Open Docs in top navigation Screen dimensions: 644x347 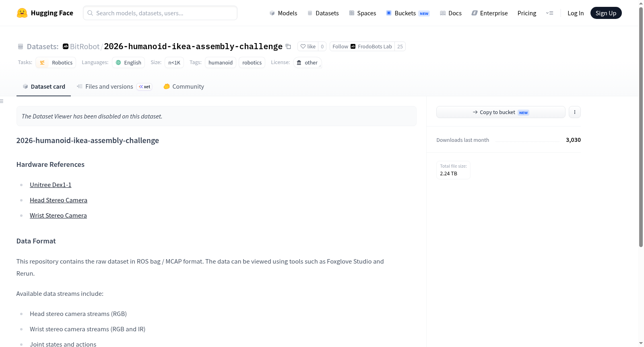click(x=451, y=13)
